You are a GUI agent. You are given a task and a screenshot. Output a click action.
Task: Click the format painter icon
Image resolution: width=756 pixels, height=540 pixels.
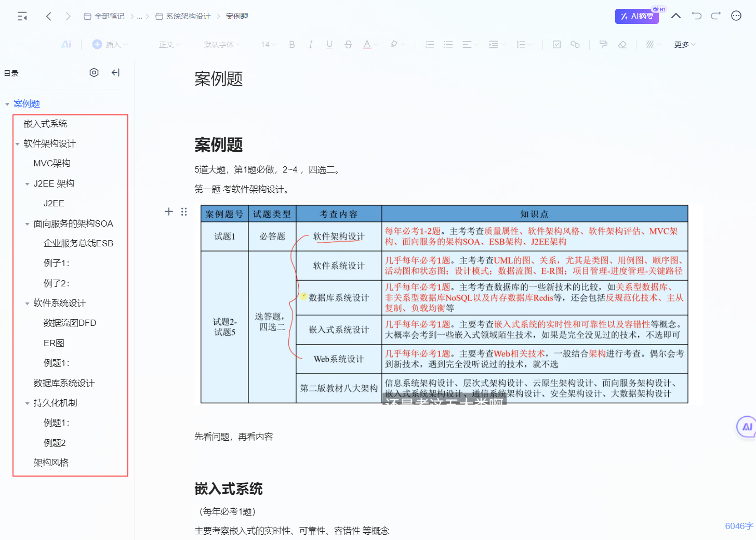tap(603, 45)
